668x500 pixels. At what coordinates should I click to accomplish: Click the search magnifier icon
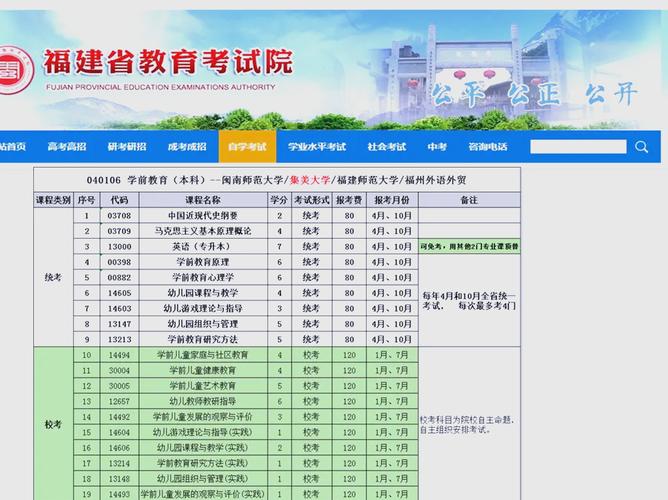pyautogui.click(x=641, y=147)
